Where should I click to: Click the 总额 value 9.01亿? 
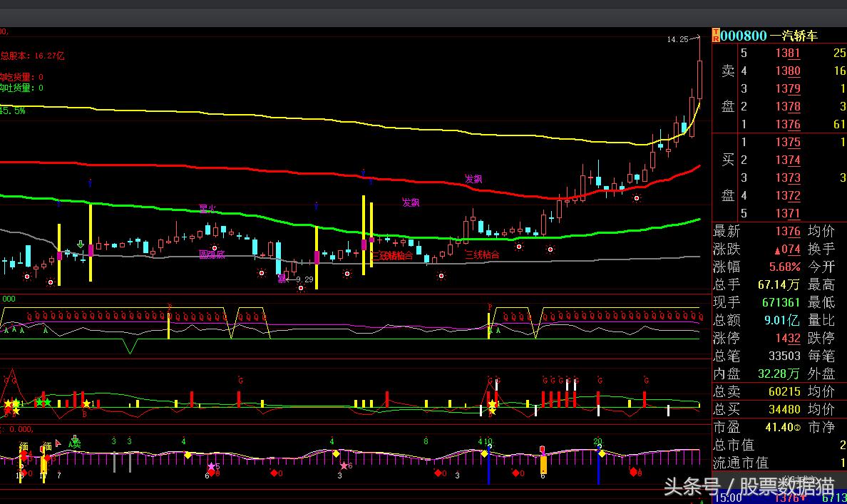tap(782, 320)
